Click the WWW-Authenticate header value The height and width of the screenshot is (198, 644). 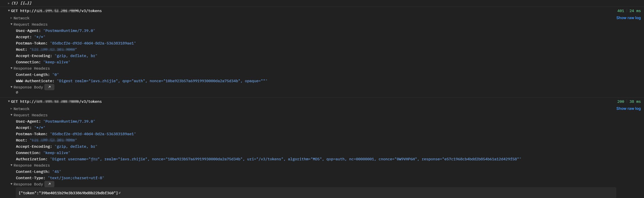[x=162, y=81]
